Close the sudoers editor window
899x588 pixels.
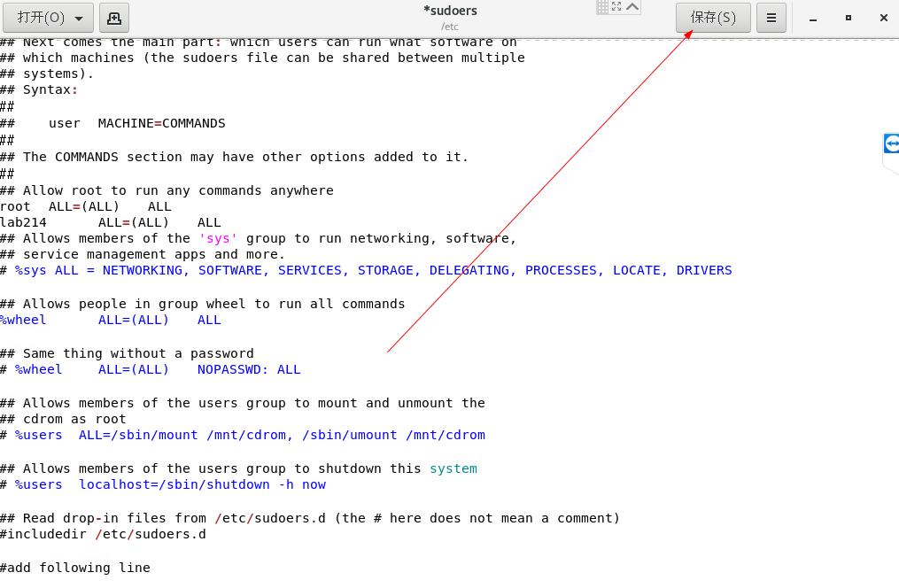point(884,18)
